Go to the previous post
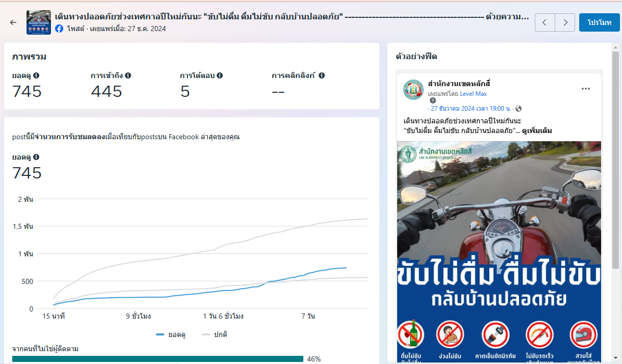This screenshot has width=622, height=364. point(545,22)
